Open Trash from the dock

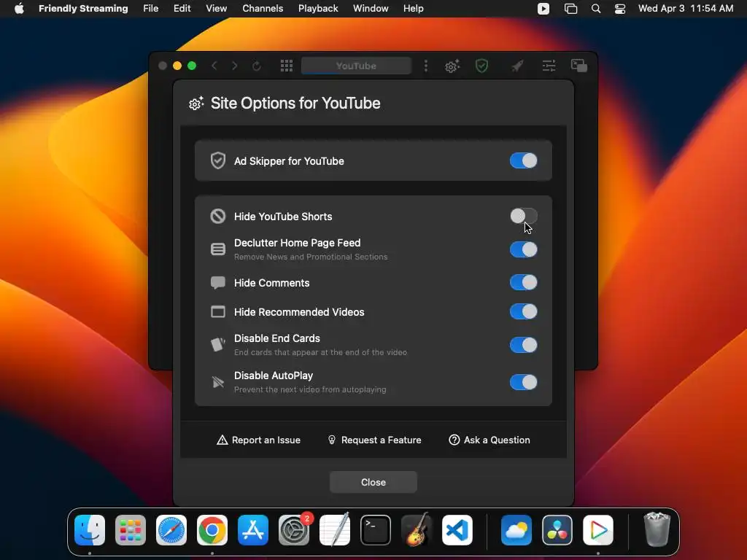(x=657, y=530)
